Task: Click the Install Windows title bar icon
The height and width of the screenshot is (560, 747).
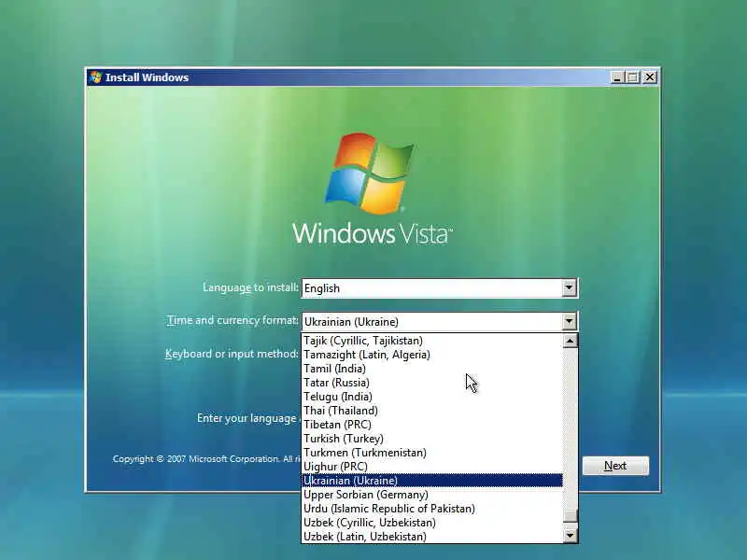Action: [x=96, y=77]
